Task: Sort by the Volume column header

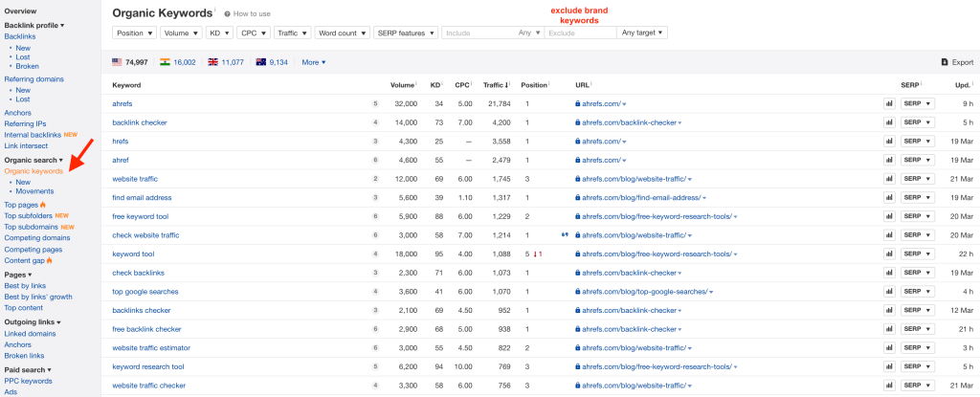Action: [403, 85]
